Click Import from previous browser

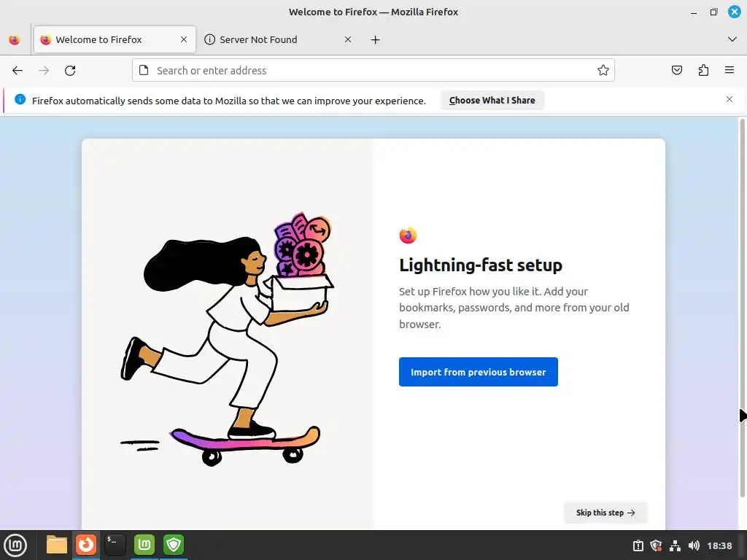[x=479, y=372]
